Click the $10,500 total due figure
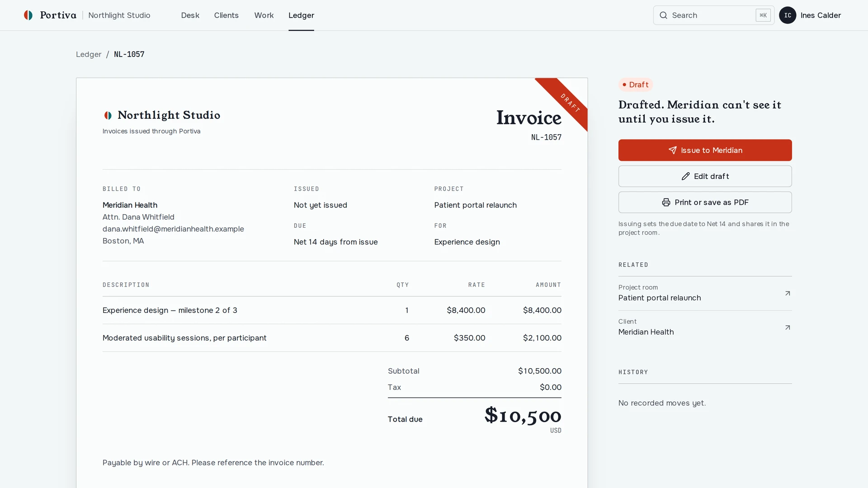 (523, 415)
